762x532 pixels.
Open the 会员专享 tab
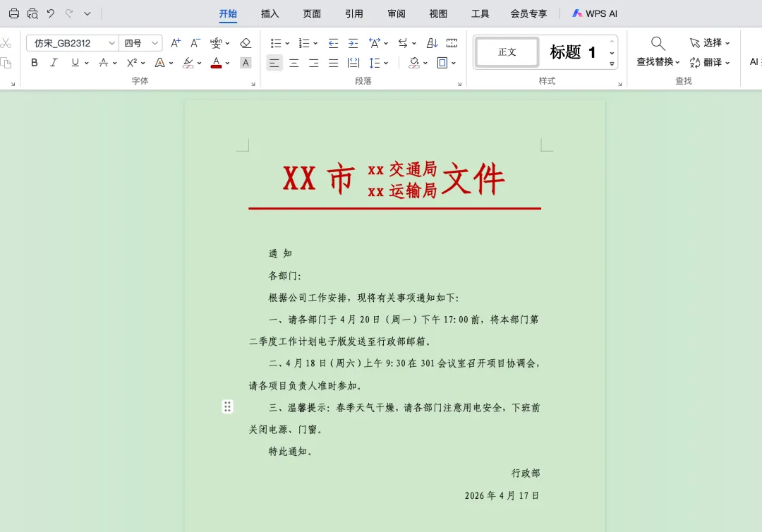[528, 13]
